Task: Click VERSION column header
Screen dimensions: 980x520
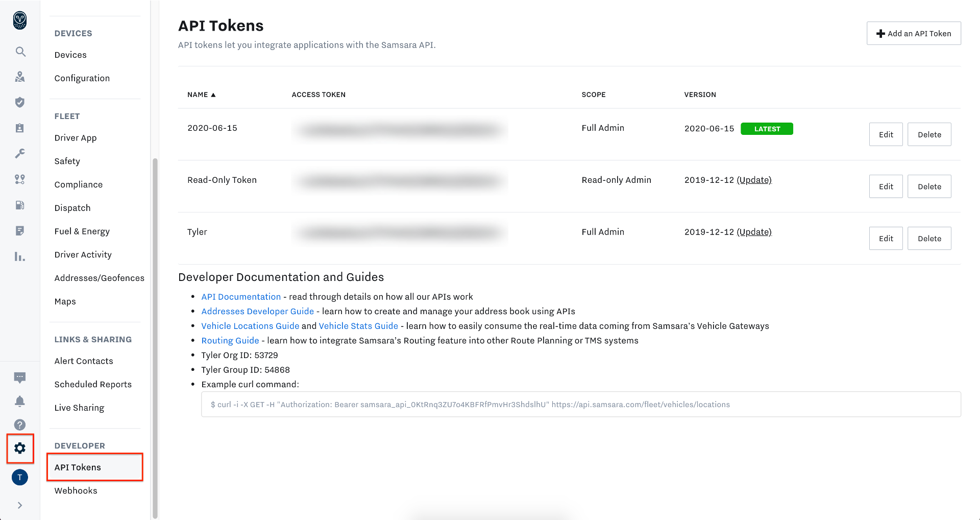Action: pyautogui.click(x=700, y=94)
